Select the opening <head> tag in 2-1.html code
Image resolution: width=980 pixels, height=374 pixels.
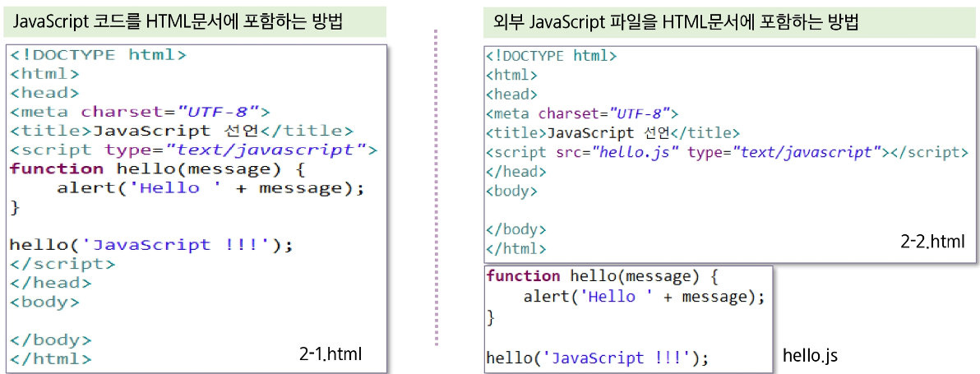[x=44, y=93]
